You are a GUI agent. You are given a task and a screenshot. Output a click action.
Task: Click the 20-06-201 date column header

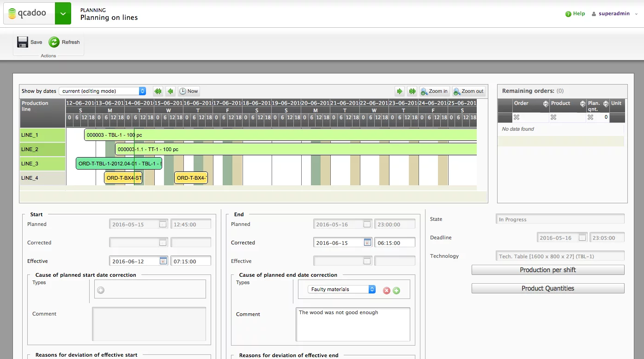[x=316, y=103]
